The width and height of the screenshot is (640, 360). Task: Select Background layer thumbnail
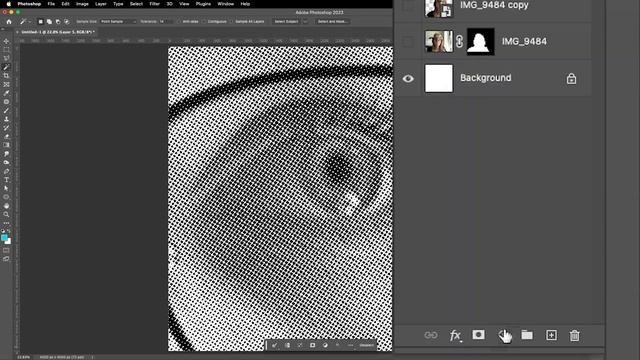click(x=439, y=78)
